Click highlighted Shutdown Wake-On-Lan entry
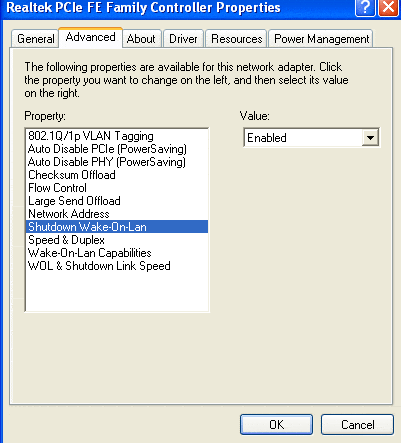Image resolution: width=401 pixels, height=443 pixels. 117,227
